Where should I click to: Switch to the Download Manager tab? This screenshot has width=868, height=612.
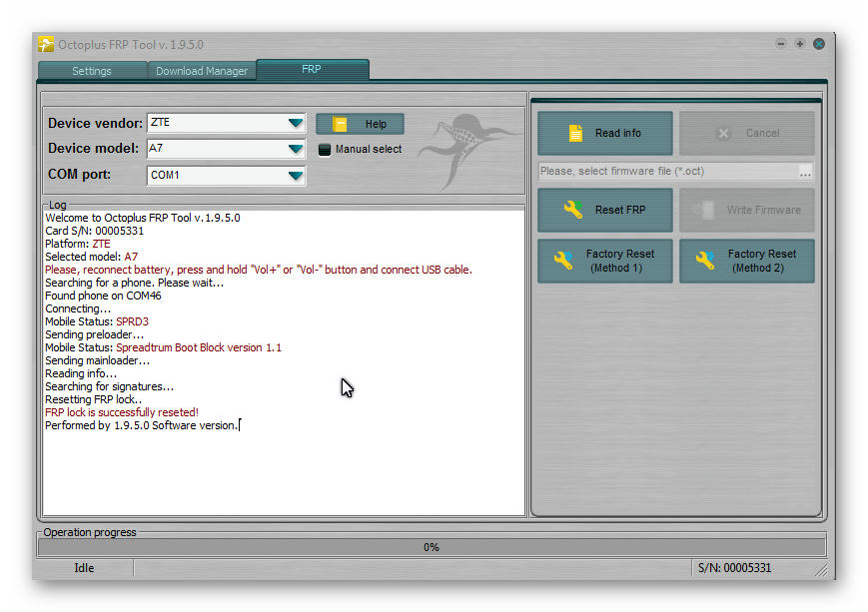[x=202, y=71]
